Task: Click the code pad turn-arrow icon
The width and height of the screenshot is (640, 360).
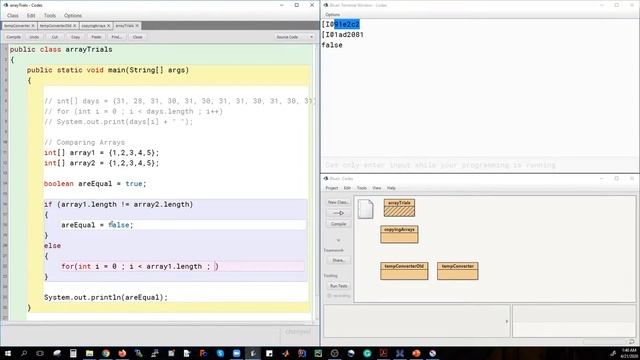Action: pos(631,341)
